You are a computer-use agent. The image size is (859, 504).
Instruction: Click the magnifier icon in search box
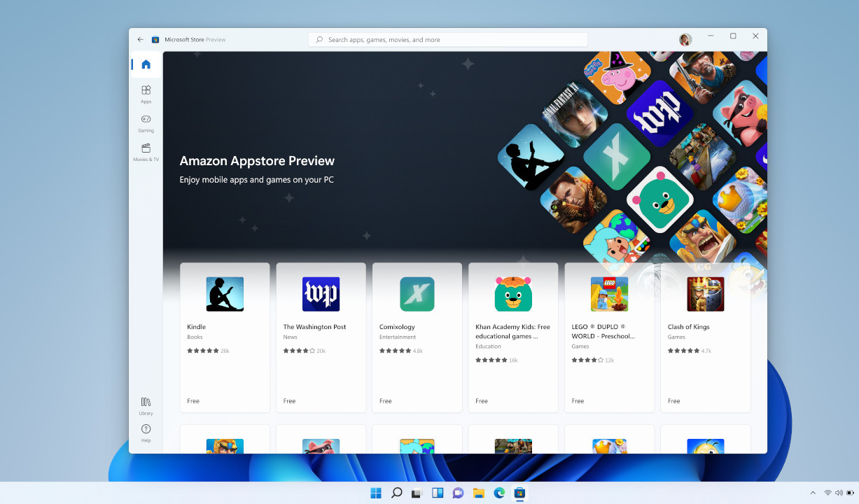pyautogui.click(x=319, y=40)
